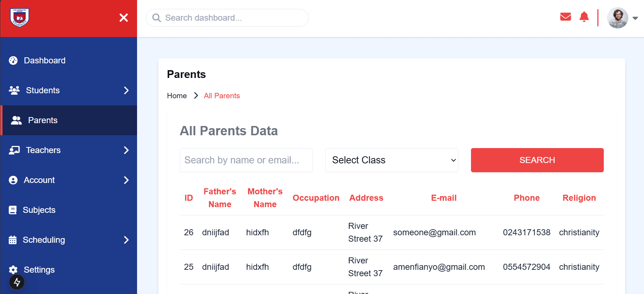Expand the Scheduling submenu chevron
The height and width of the screenshot is (294, 644).
pos(126,240)
